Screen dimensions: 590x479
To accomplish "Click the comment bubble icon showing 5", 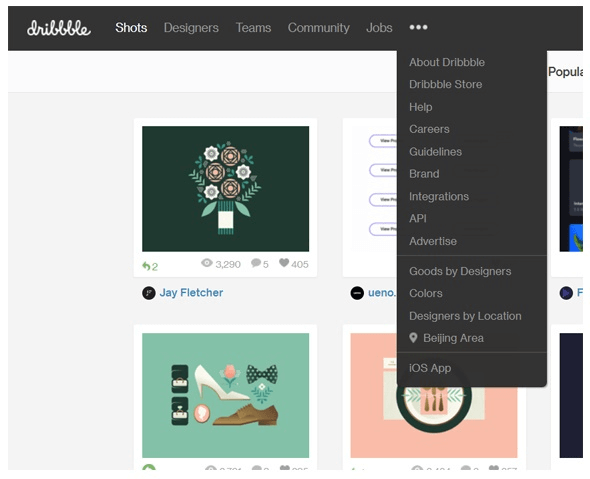I will 256,263.
